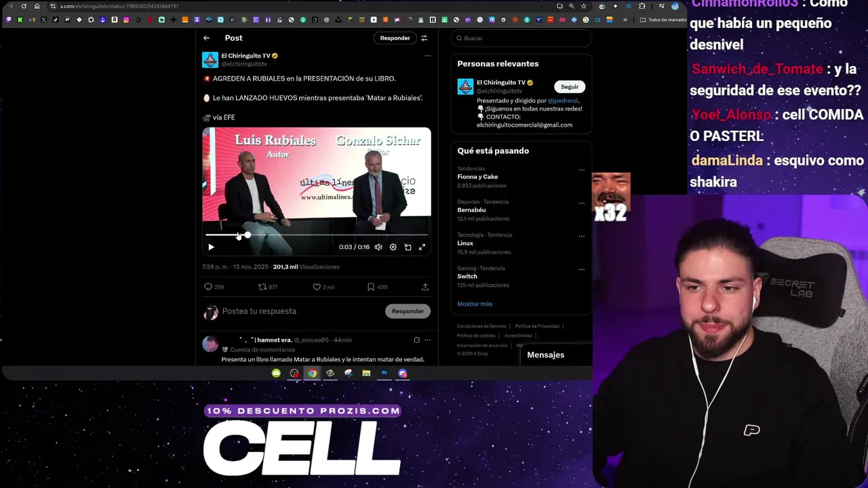This screenshot has width=868, height=488.
Task: Bookmark this page with the star icon
Action: [x=583, y=6]
